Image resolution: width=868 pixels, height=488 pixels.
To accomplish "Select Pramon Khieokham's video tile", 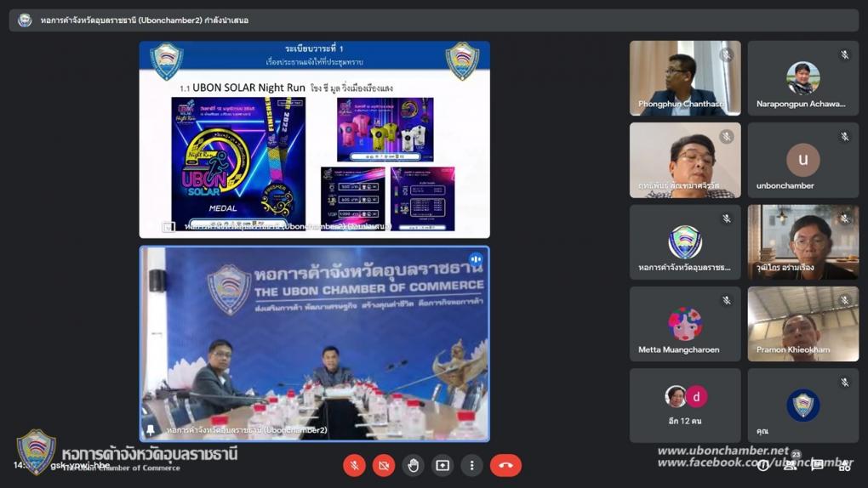I will tap(803, 324).
